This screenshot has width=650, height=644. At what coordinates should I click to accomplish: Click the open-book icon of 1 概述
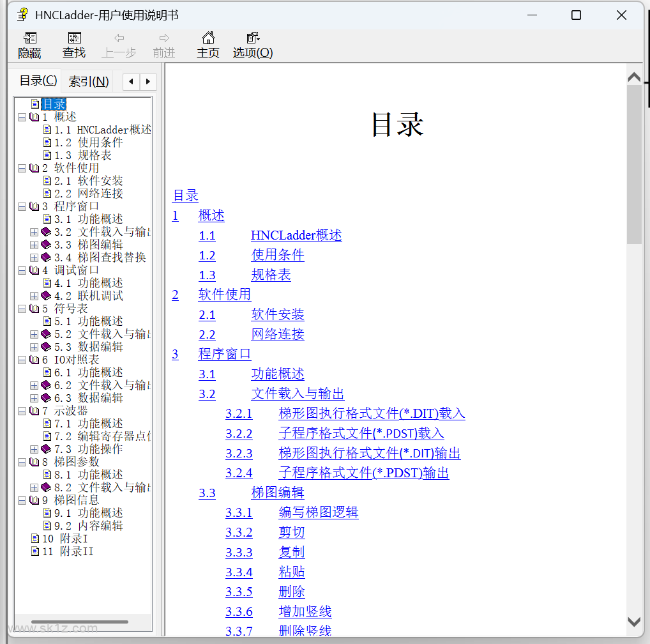click(x=34, y=117)
